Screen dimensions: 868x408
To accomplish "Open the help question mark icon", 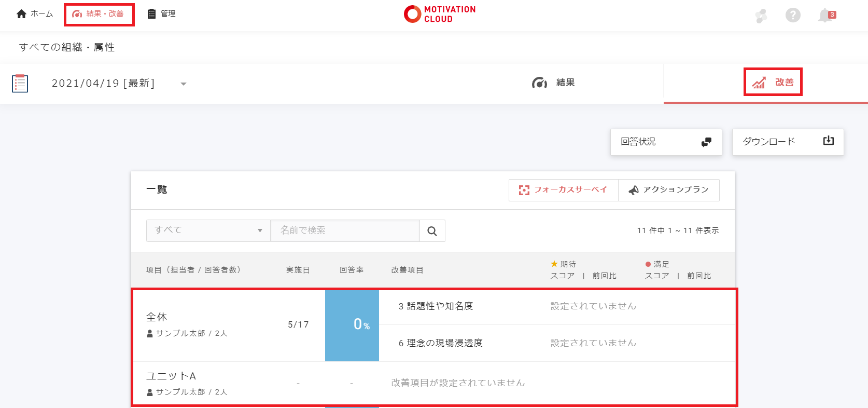I will click(793, 15).
